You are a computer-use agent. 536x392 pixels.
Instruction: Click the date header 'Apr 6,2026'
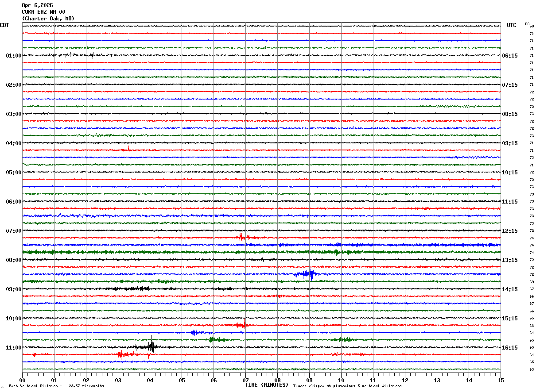(37, 5)
